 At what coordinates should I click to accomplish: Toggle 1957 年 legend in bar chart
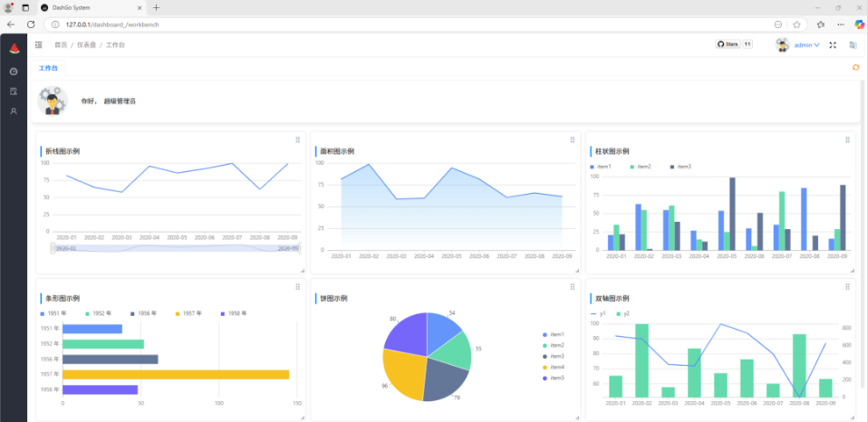coord(189,313)
